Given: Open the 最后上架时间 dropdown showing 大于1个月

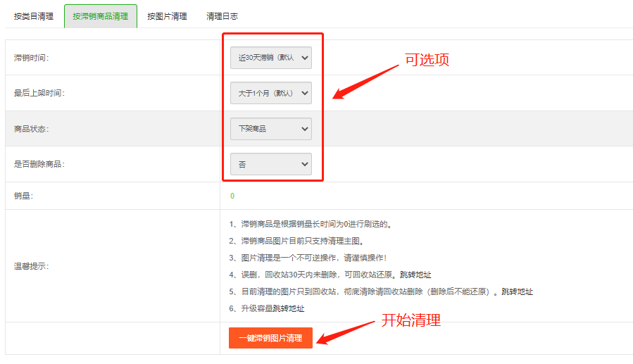Looking at the screenshot, I should click(270, 93).
